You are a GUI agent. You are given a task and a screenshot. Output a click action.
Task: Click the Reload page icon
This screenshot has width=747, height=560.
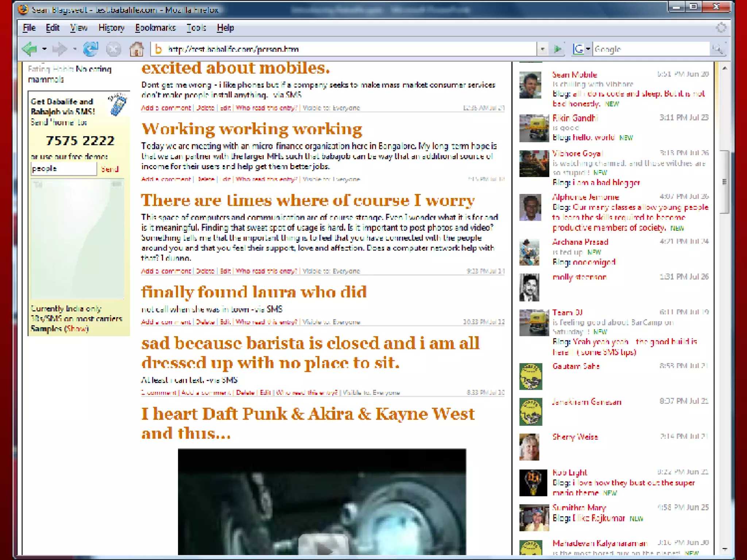[x=90, y=49]
